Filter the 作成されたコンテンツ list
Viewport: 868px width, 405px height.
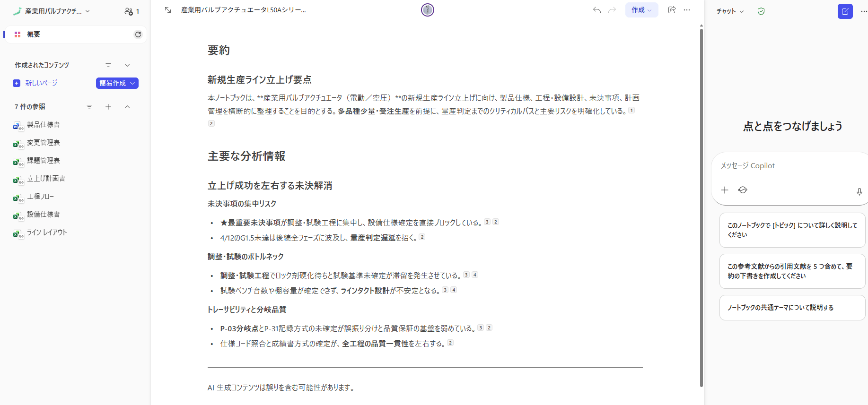[108, 65]
